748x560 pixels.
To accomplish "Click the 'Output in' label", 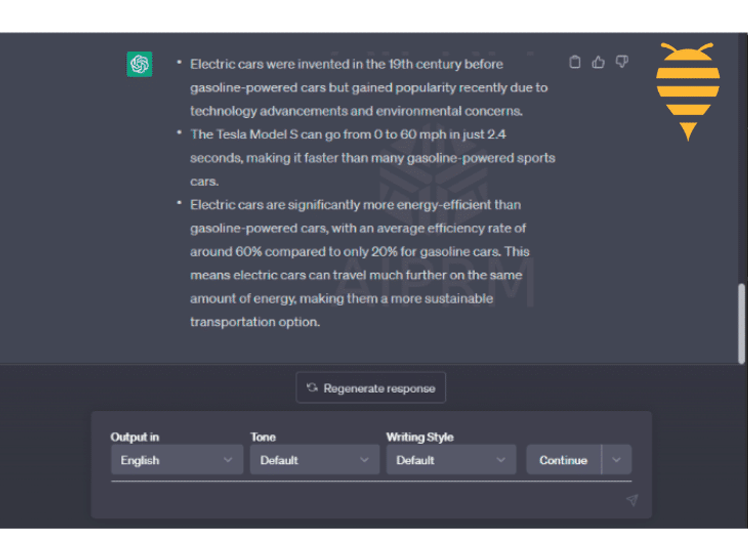I will [x=135, y=437].
